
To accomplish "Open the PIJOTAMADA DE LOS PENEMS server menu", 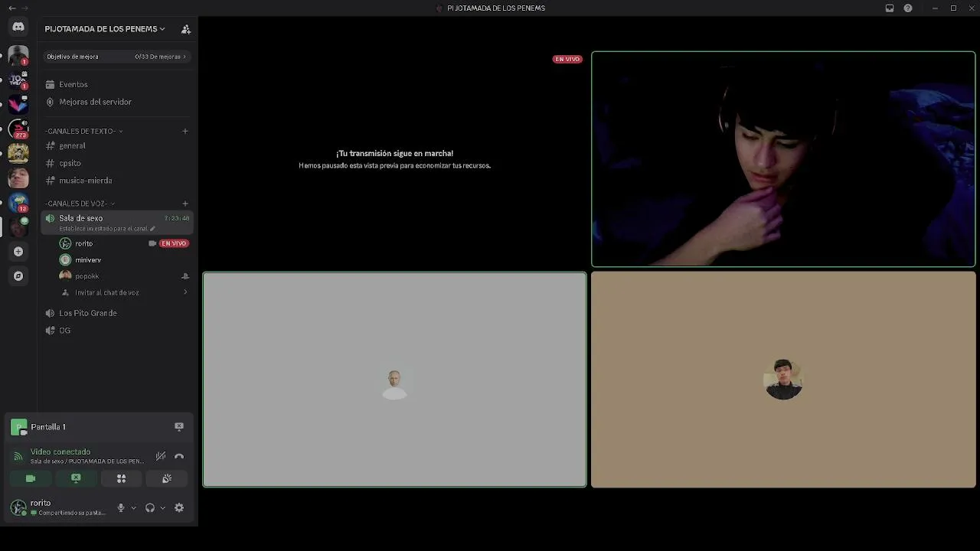I will pyautogui.click(x=105, y=29).
